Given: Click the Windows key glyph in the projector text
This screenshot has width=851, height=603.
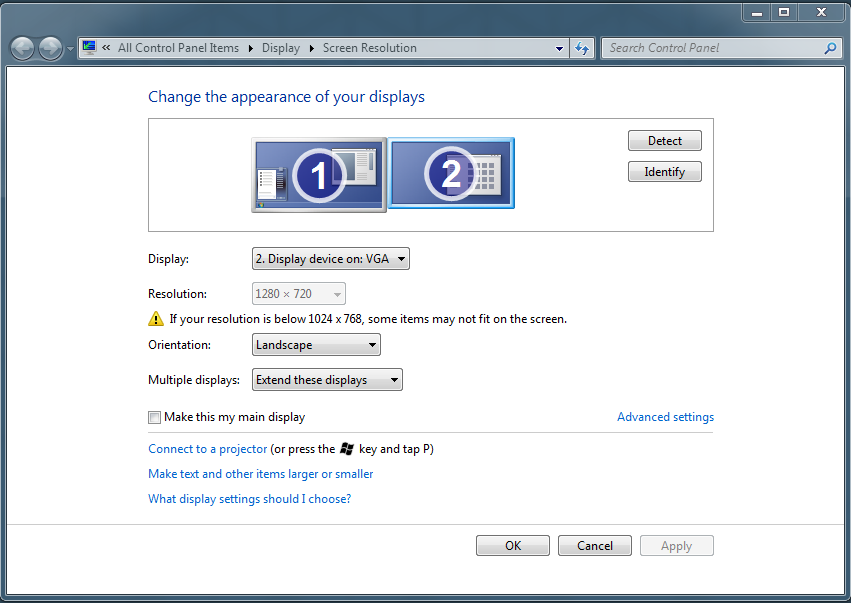Looking at the screenshot, I should coord(345,449).
